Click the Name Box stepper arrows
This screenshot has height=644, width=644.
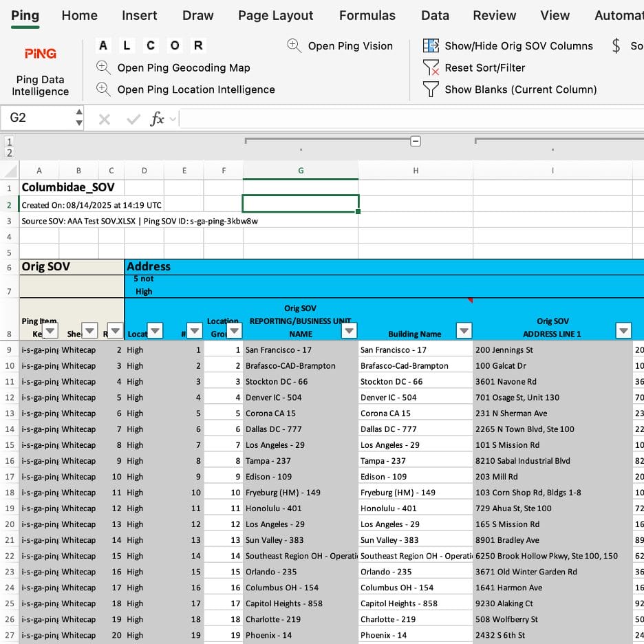79,118
